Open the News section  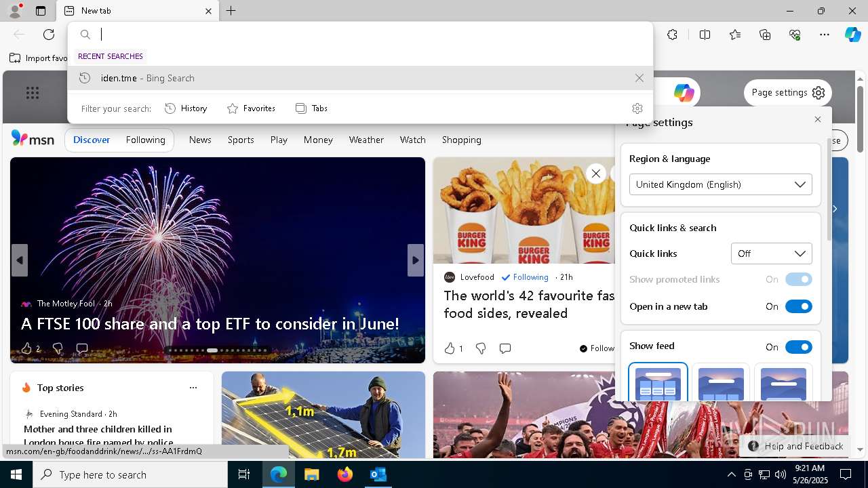click(x=200, y=140)
